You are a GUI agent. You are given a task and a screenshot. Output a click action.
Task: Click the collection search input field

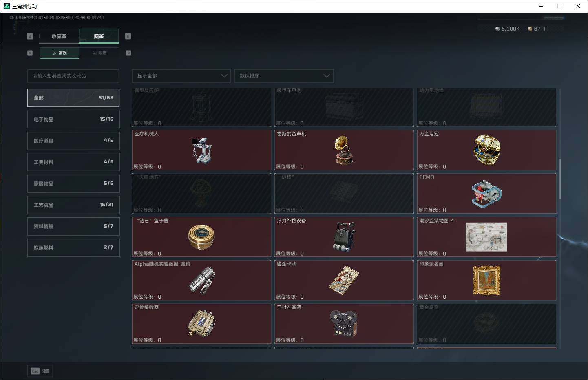click(x=73, y=76)
